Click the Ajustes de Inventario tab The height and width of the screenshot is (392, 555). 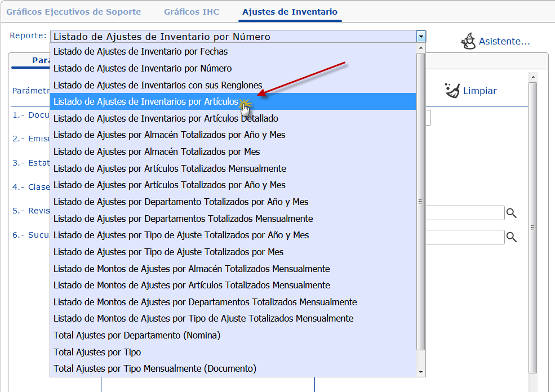coord(290,11)
